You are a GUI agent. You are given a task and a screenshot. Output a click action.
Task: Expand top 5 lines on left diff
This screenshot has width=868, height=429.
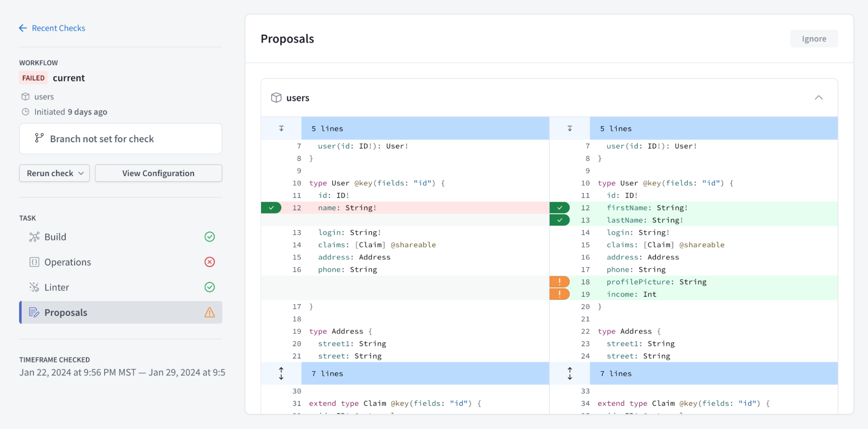[281, 128]
